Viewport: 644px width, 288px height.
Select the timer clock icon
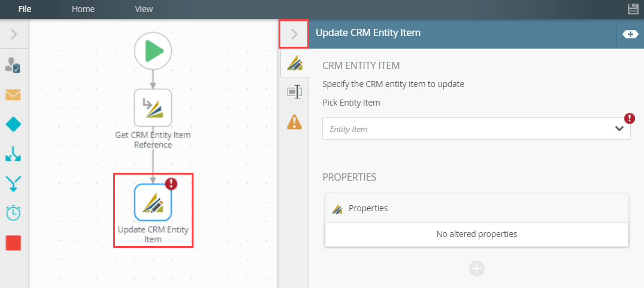13,212
